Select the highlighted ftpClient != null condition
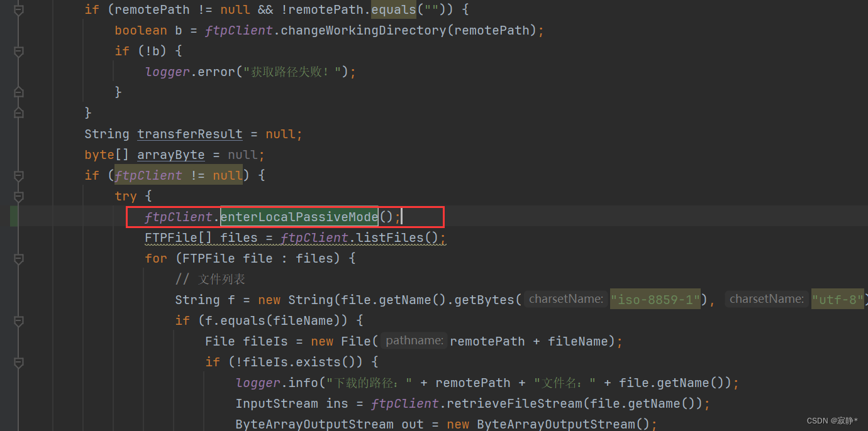This screenshot has height=431, width=868. (178, 175)
